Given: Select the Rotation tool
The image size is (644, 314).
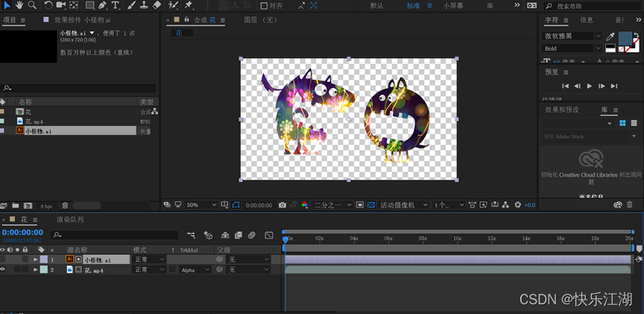Looking at the screenshot, I should pyautogui.click(x=48, y=5).
